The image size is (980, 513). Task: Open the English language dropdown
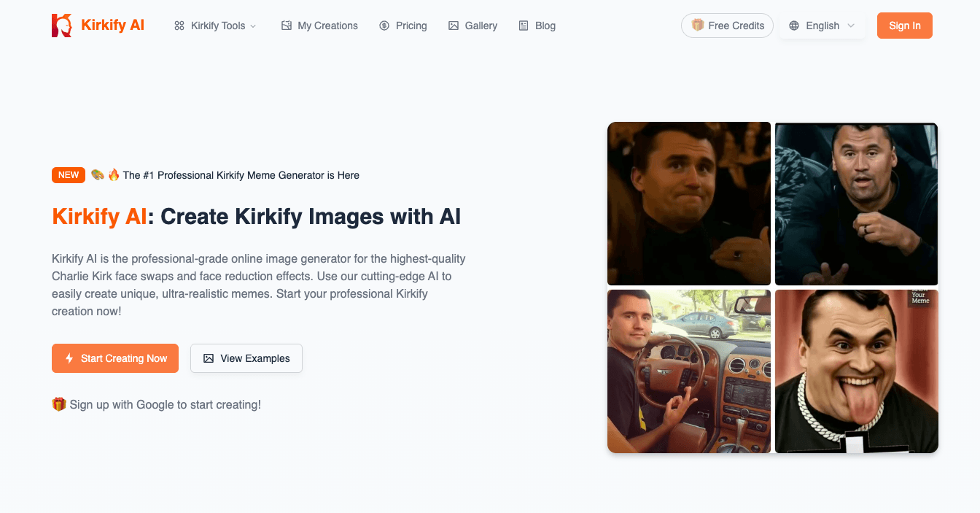click(822, 26)
